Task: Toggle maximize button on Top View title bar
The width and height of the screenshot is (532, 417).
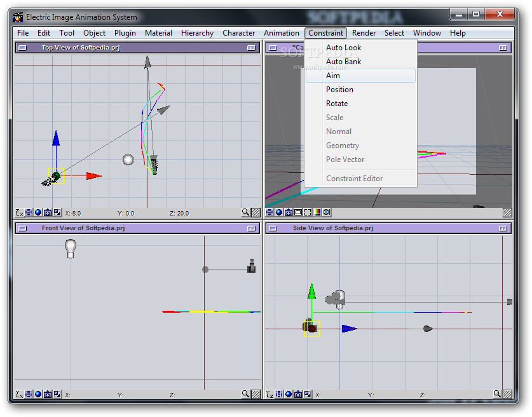Action: [252, 48]
